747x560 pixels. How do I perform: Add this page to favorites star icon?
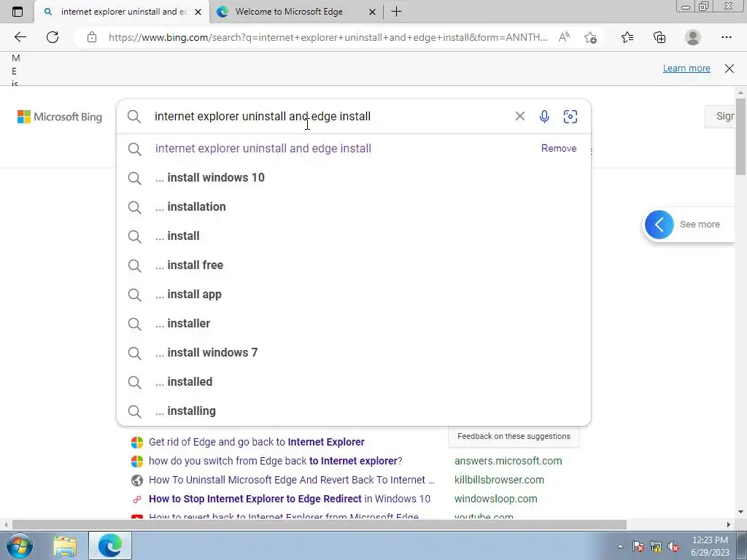(590, 37)
